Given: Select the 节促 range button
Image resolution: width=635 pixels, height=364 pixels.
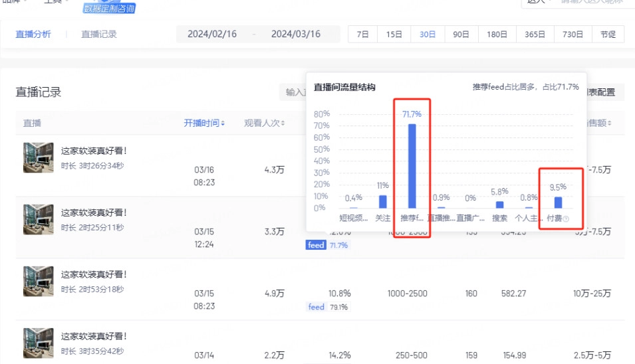Looking at the screenshot, I should tap(608, 35).
